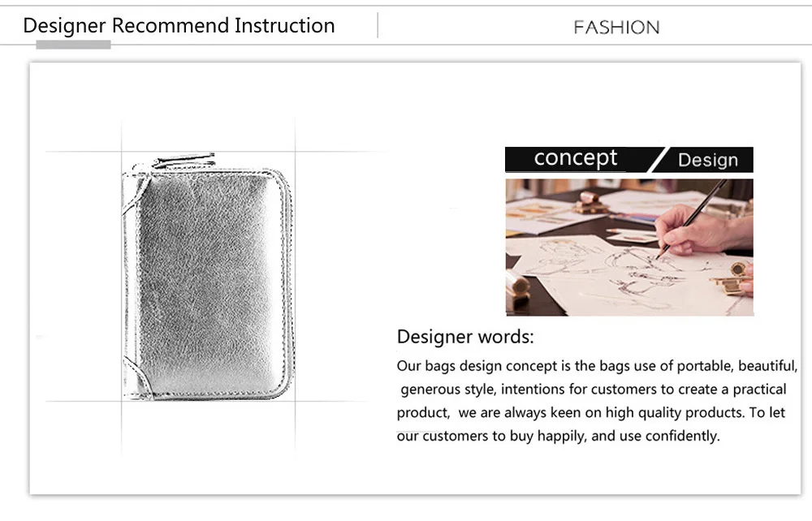Click the line mentioning high quality products
812x521 pixels.
[591, 412]
